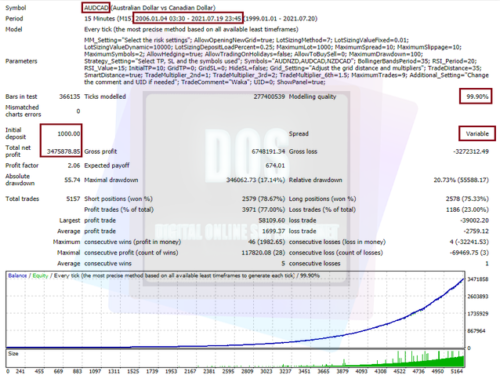Click the chart axis value 2603893

[x=478, y=296]
